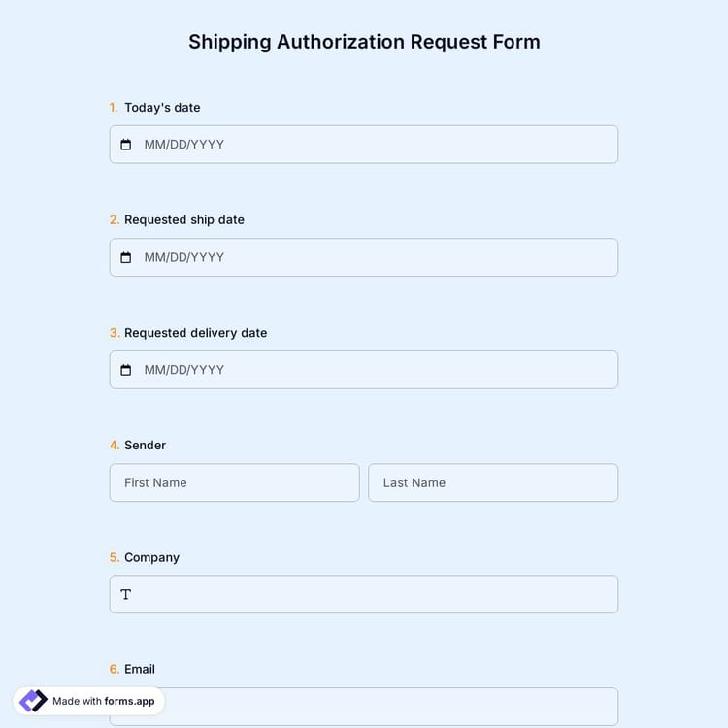Image resolution: width=728 pixels, height=728 pixels.
Task: Click calendar icon for Requested delivery date
Action: (125, 370)
